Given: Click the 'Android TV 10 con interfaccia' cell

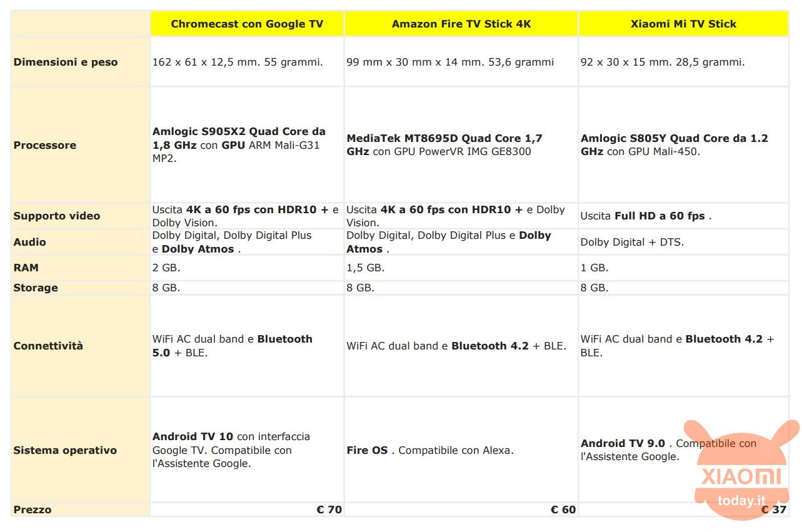Looking at the screenshot, I should (247, 450).
